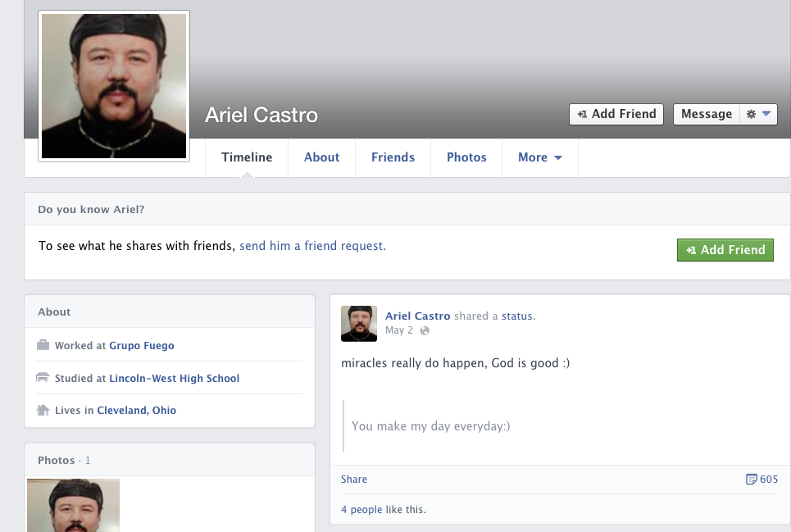Open the Grupo Fuego workplace link
Screen dimensions: 791x532
(141, 346)
